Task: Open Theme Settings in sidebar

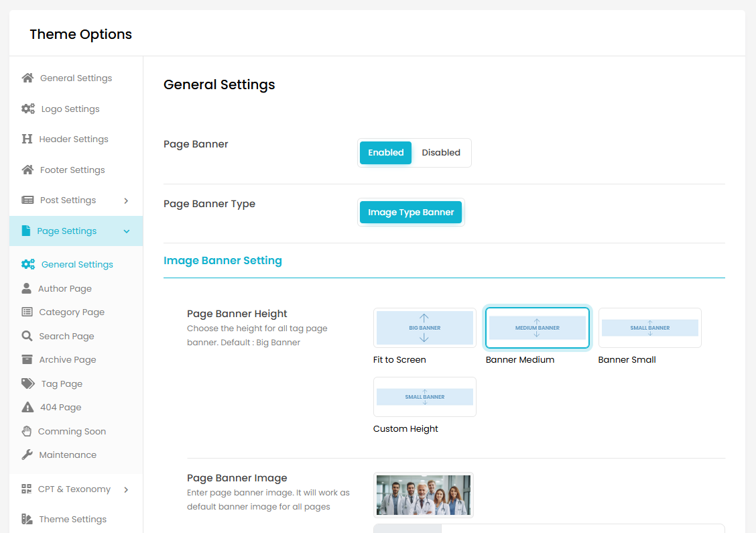Action: [72, 519]
